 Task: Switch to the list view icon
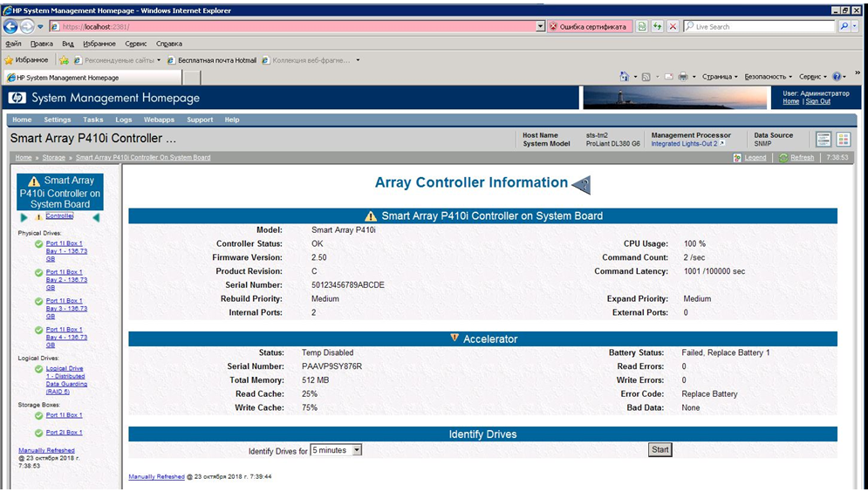(824, 139)
